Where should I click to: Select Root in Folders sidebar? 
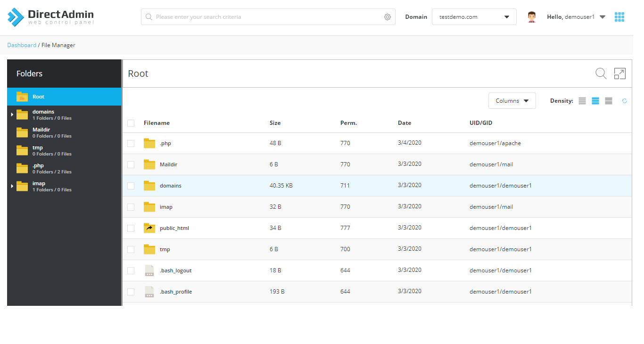pos(64,97)
